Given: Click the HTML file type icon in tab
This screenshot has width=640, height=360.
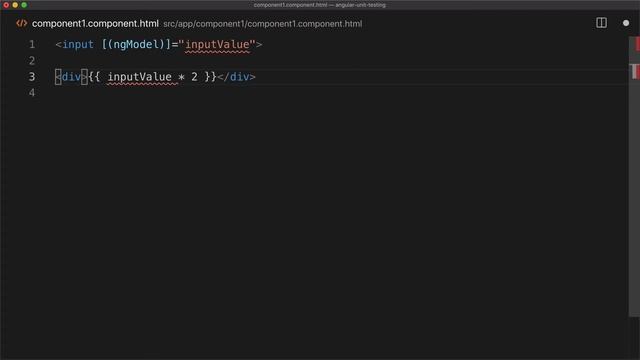Looking at the screenshot, I should click(22, 23).
